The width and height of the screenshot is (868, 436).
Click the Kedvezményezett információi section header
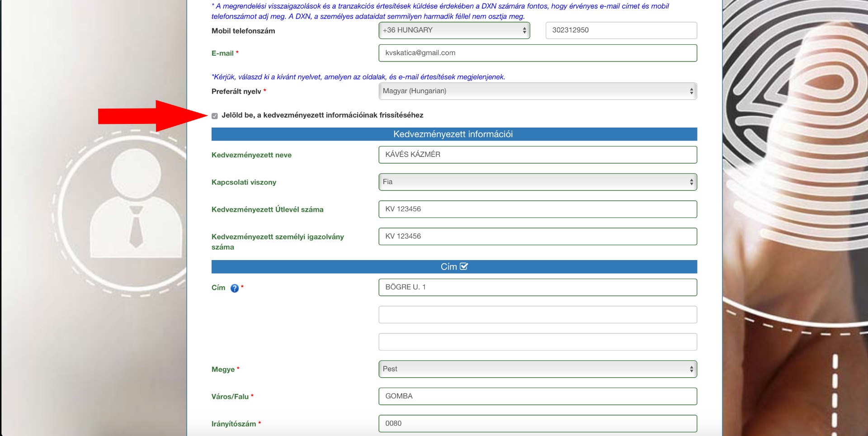tap(453, 134)
